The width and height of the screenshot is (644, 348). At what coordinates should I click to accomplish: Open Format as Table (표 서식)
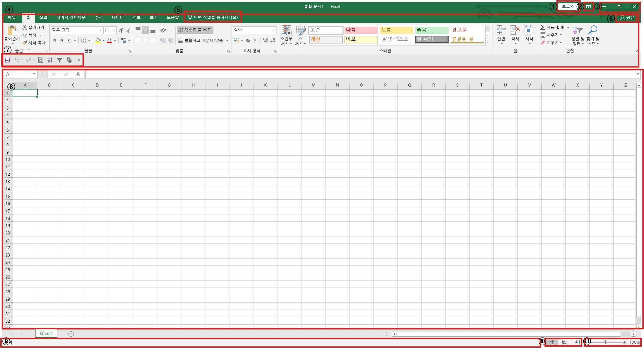pos(300,35)
